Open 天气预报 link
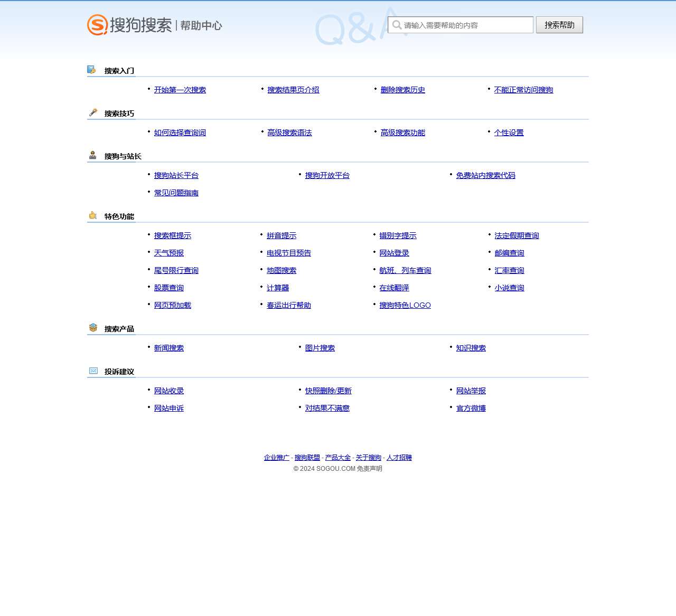This screenshot has height=616, width=676. point(169,253)
